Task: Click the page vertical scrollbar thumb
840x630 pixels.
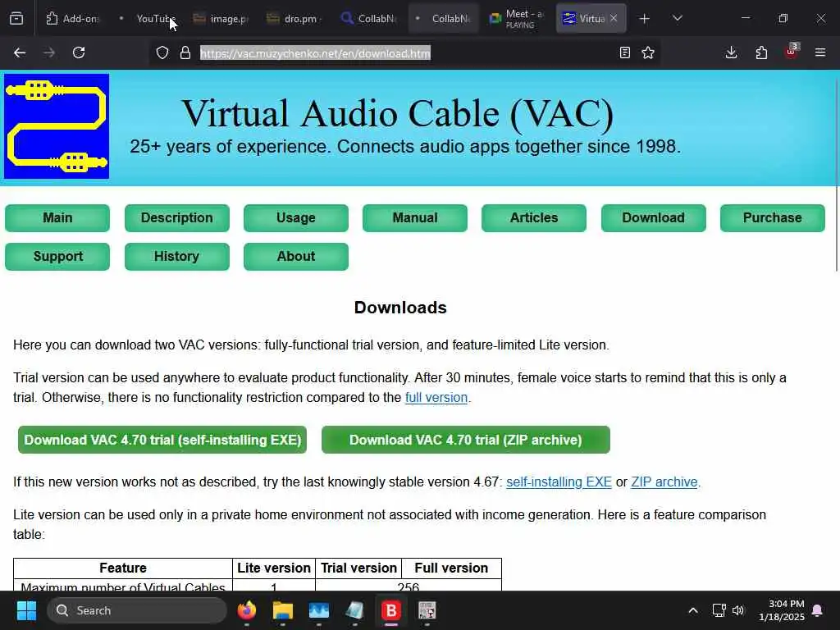Action: (836, 176)
